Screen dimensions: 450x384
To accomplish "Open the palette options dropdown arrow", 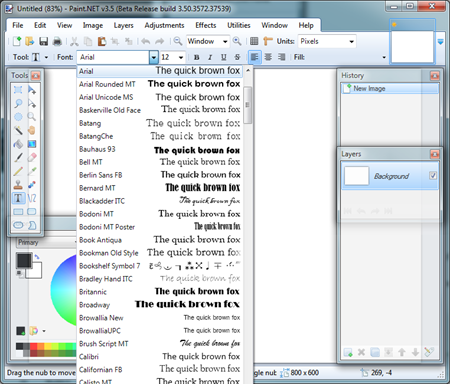I will (x=44, y=331).
